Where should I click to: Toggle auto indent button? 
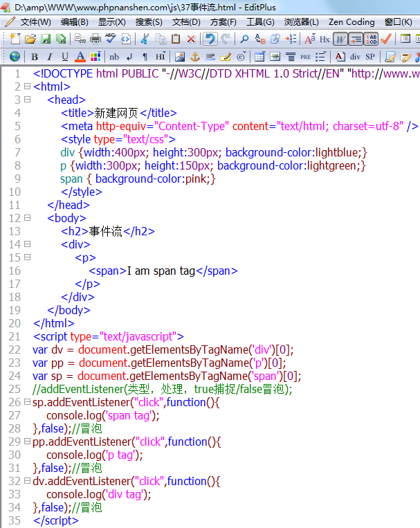pyautogui.click(x=356, y=39)
